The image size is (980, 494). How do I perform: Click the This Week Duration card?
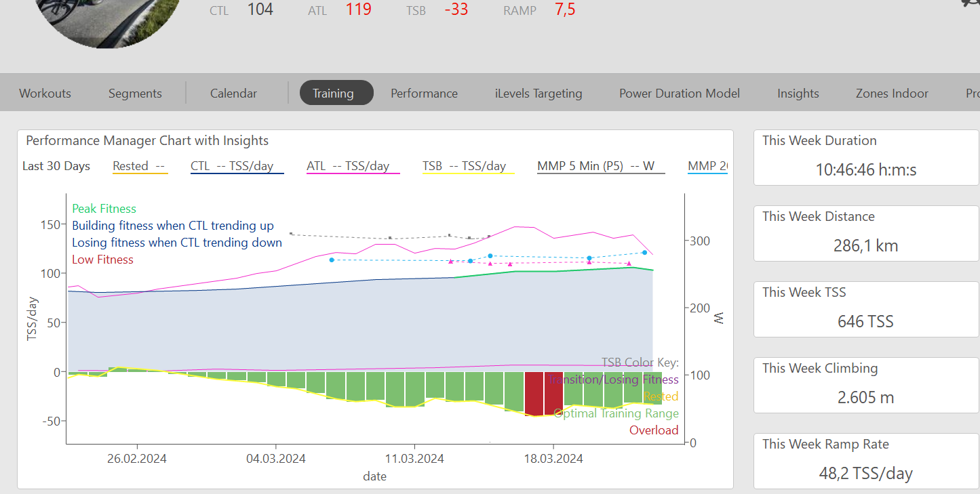[x=865, y=158]
